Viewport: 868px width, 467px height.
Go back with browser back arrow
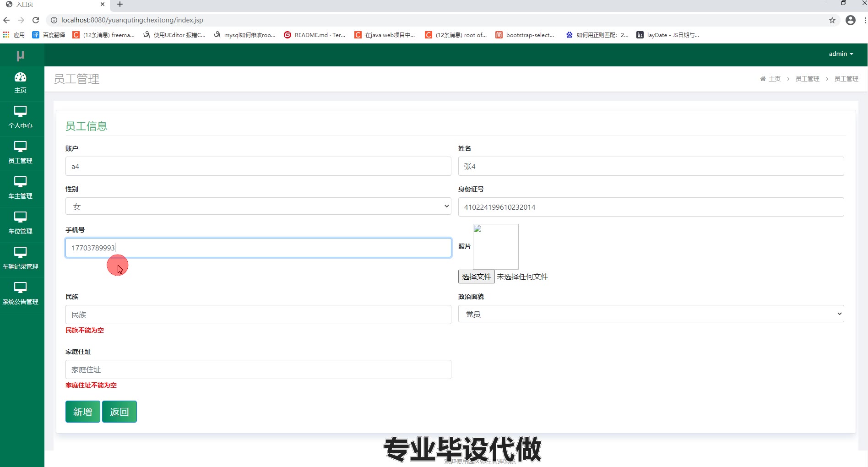[6, 20]
